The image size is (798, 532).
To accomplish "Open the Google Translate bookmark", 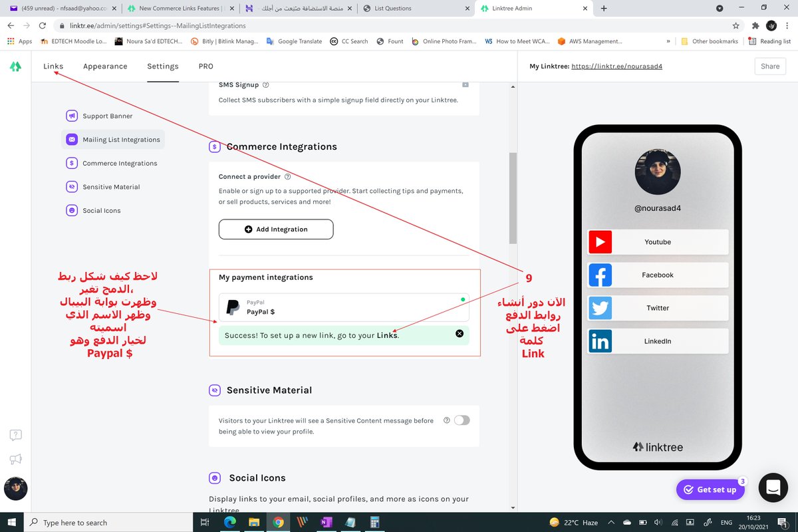I will pyautogui.click(x=293, y=41).
